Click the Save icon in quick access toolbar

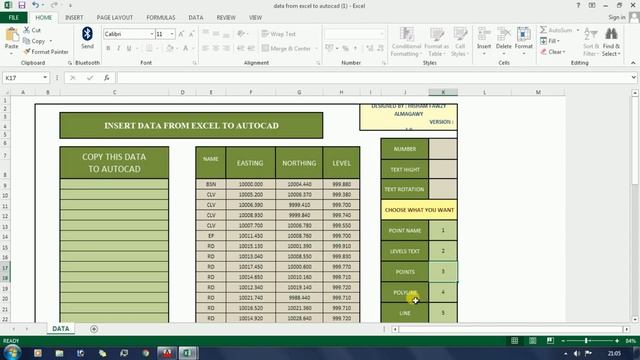pos(22,5)
